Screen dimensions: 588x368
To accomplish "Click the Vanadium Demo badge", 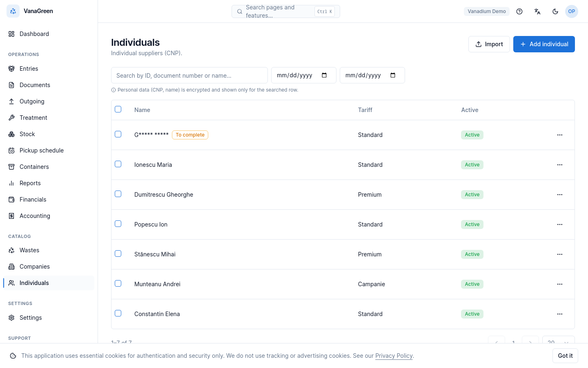I will point(486,11).
